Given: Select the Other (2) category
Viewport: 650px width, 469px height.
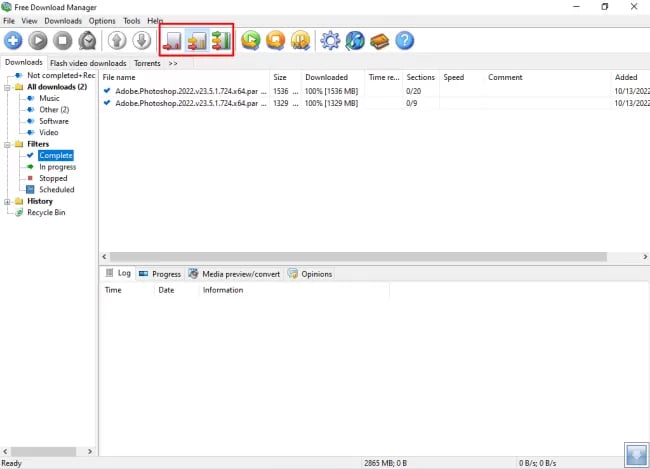Looking at the screenshot, I should coord(54,110).
